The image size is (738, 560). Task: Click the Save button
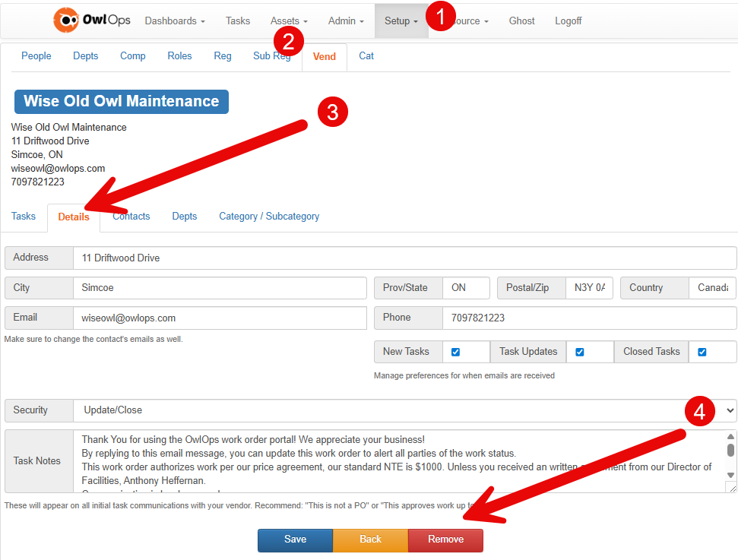coord(295,539)
